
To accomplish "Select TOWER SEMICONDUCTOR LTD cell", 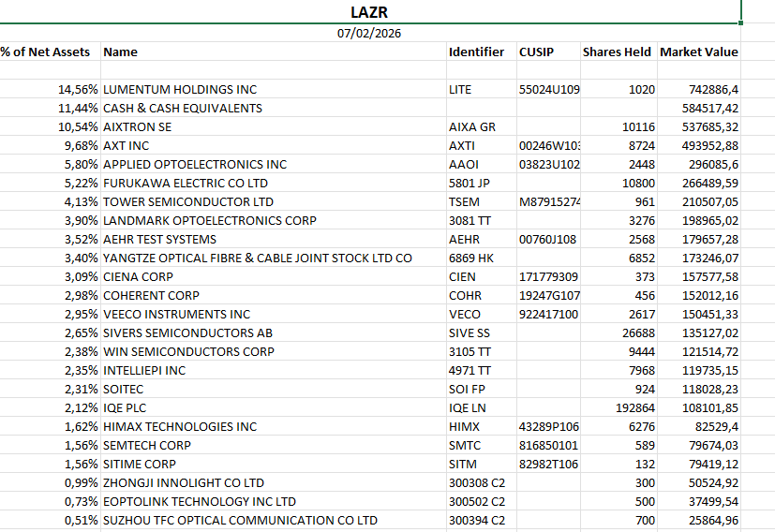I will click(x=274, y=202).
